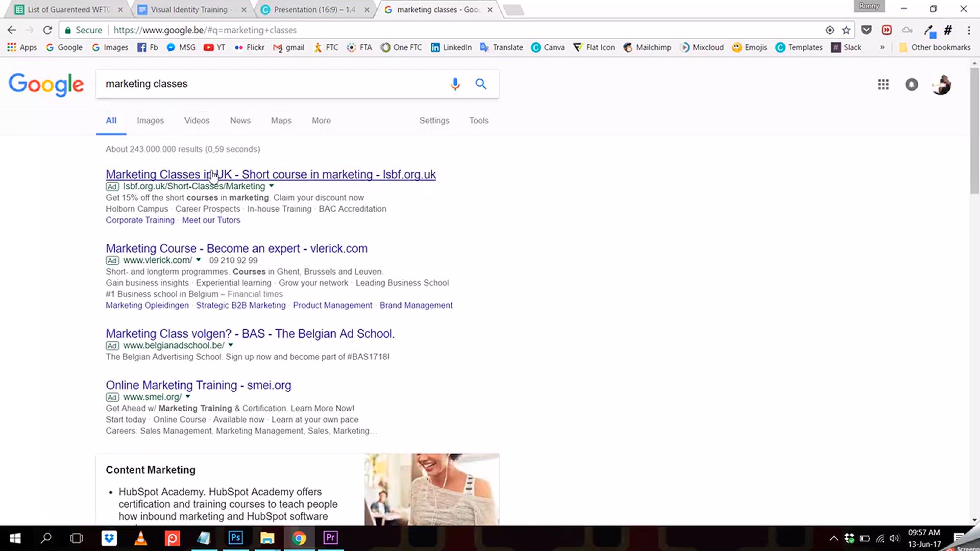This screenshot has width=980, height=551.
Task: Expand www.smei.org ad dropdown arrow
Action: [x=188, y=397]
